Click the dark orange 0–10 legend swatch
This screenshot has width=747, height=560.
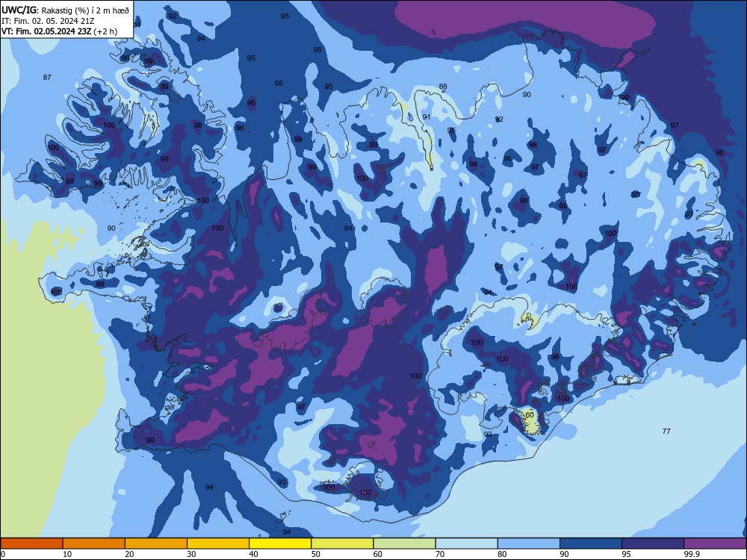pyautogui.click(x=31, y=544)
